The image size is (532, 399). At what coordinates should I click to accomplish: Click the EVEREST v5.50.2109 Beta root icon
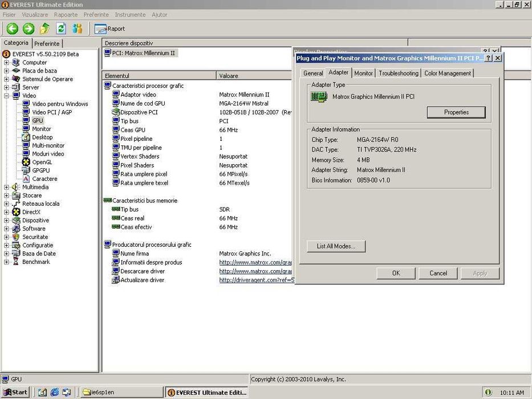(6, 54)
